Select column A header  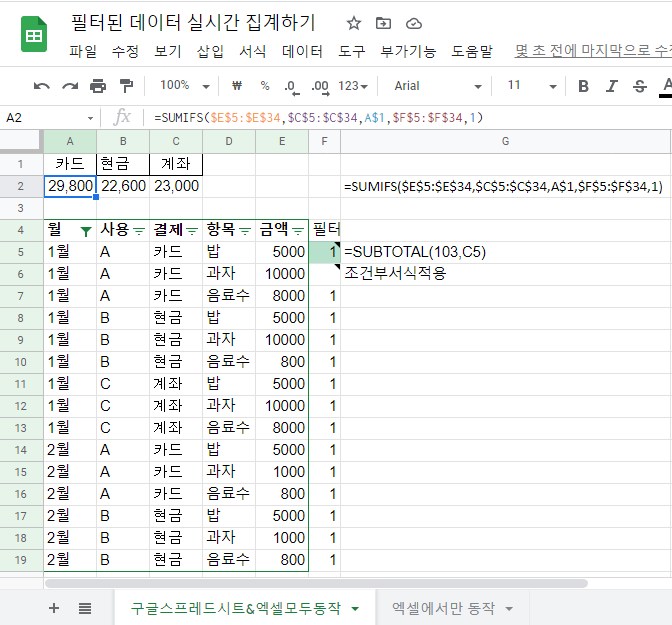(x=70, y=141)
